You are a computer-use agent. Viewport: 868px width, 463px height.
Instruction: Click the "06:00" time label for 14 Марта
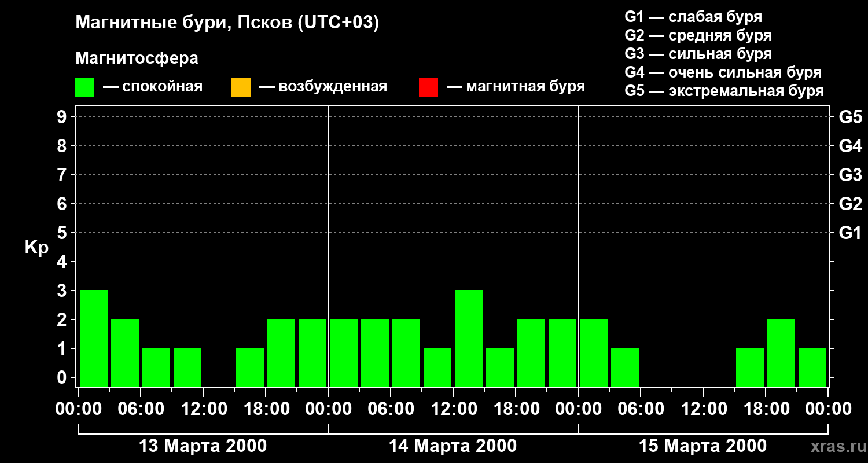pyautogui.click(x=391, y=409)
